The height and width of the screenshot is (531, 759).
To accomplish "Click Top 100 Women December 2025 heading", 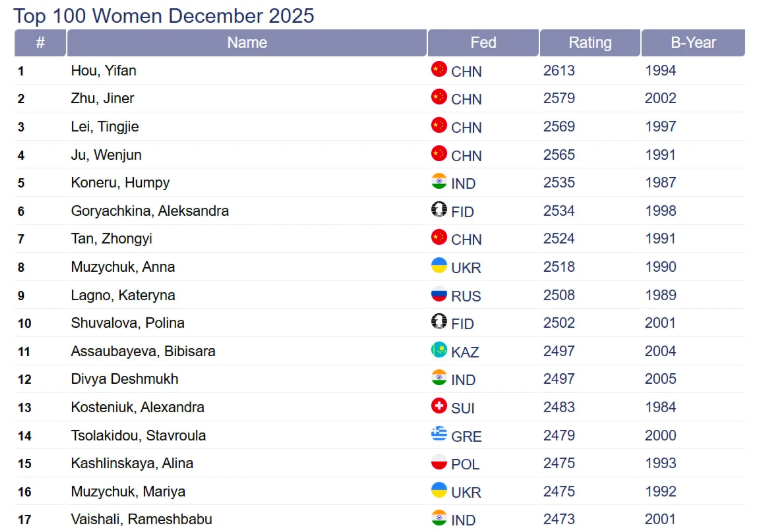I will click(x=163, y=15).
